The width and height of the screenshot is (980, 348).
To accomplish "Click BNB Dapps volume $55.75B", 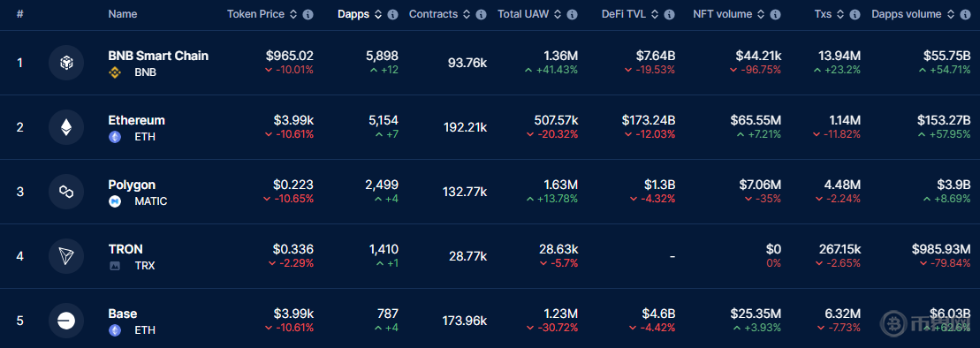I will click(947, 56).
